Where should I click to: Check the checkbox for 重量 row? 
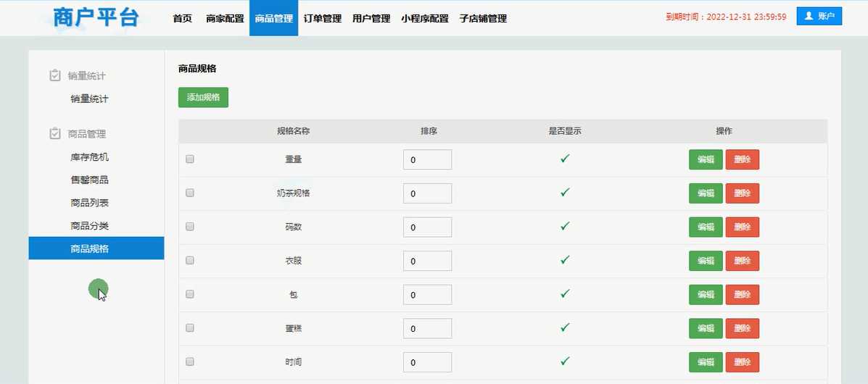coord(190,159)
